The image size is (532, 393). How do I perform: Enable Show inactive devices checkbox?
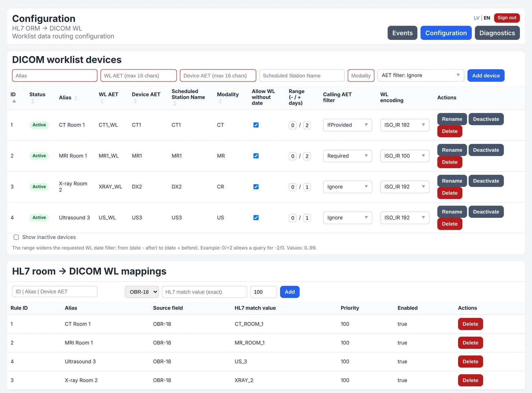[x=16, y=237]
